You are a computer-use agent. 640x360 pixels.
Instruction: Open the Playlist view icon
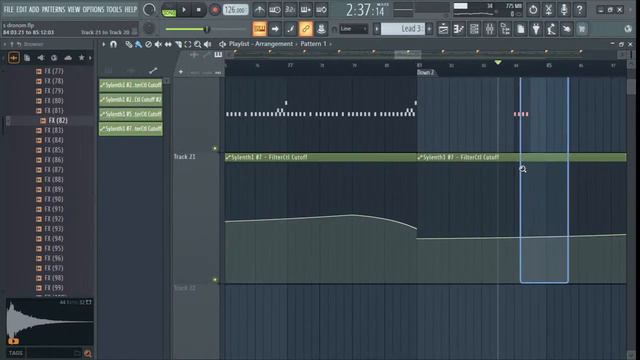pos(443,29)
